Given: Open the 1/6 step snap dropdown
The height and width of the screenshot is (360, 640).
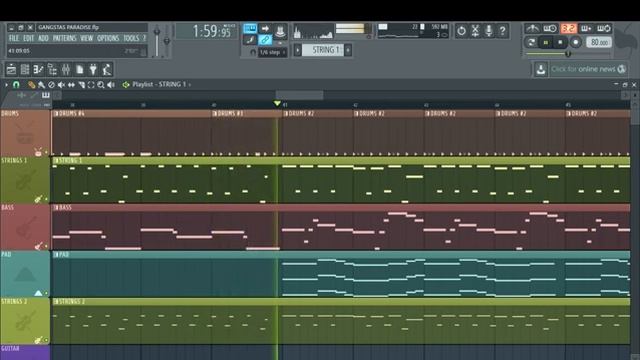Looking at the screenshot, I should pyautogui.click(x=272, y=52).
